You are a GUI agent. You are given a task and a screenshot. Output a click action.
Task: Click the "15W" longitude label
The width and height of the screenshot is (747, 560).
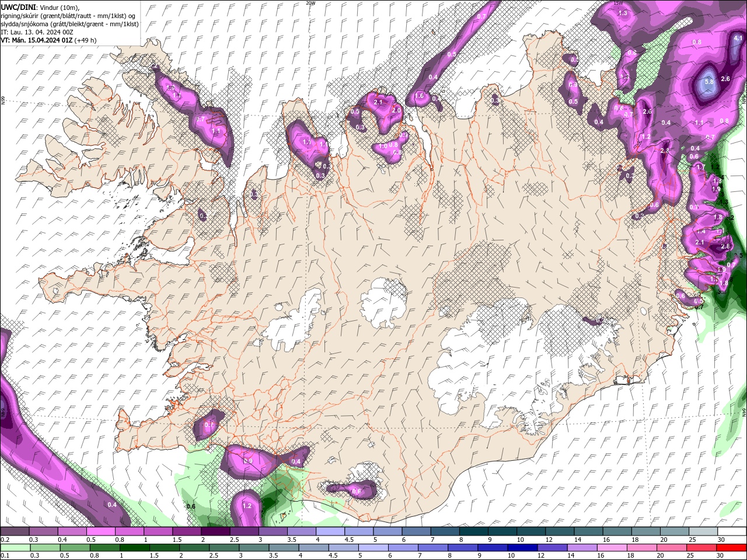tap(619, 3)
